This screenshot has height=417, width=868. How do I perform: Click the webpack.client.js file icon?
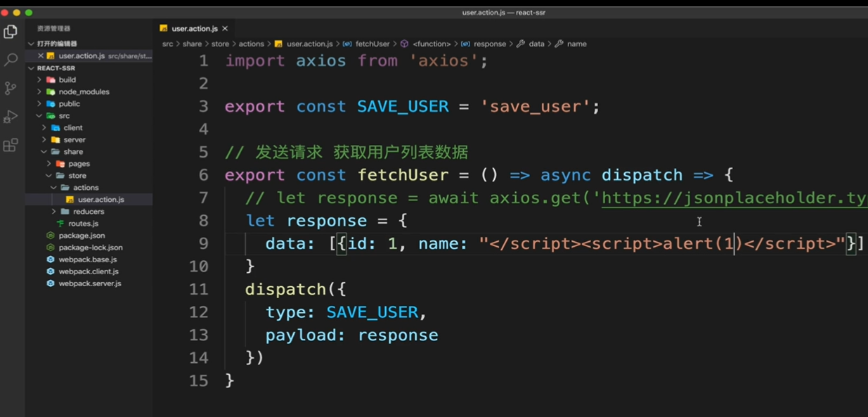point(51,271)
